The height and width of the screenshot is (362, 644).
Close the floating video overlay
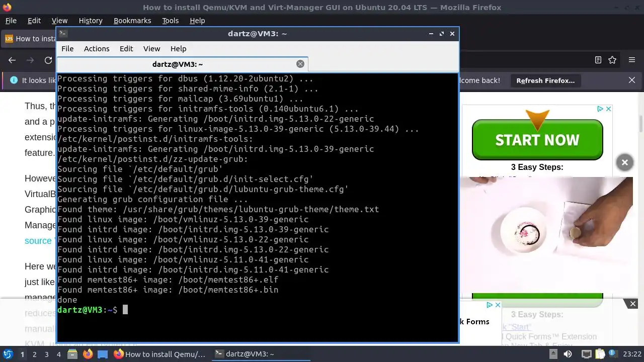pos(624,162)
